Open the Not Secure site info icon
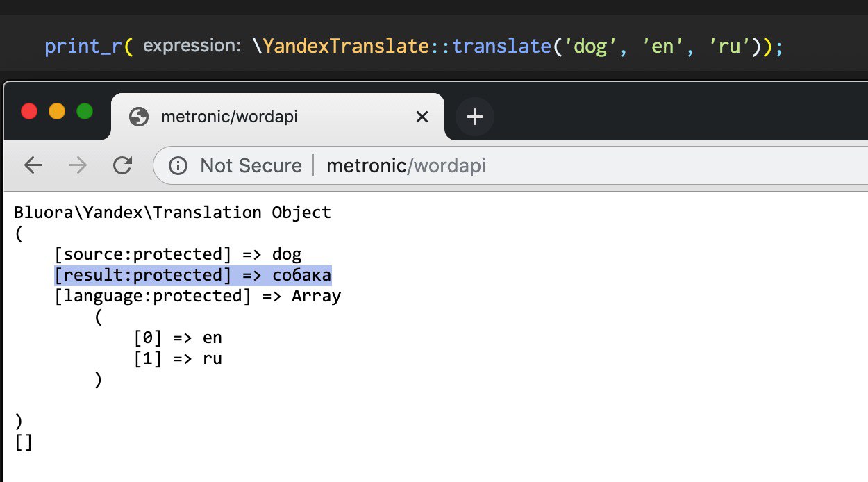The image size is (868, 482). tap(178, 166)
